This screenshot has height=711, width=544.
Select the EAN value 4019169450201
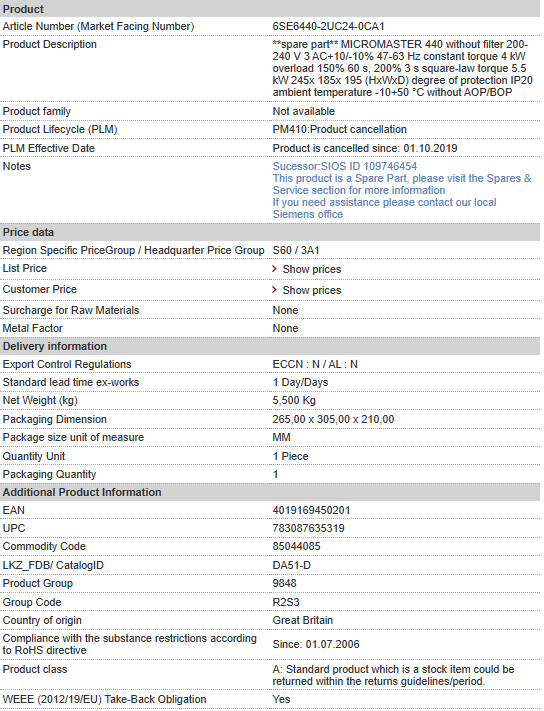pyautogui.click(x=311, y=511)
